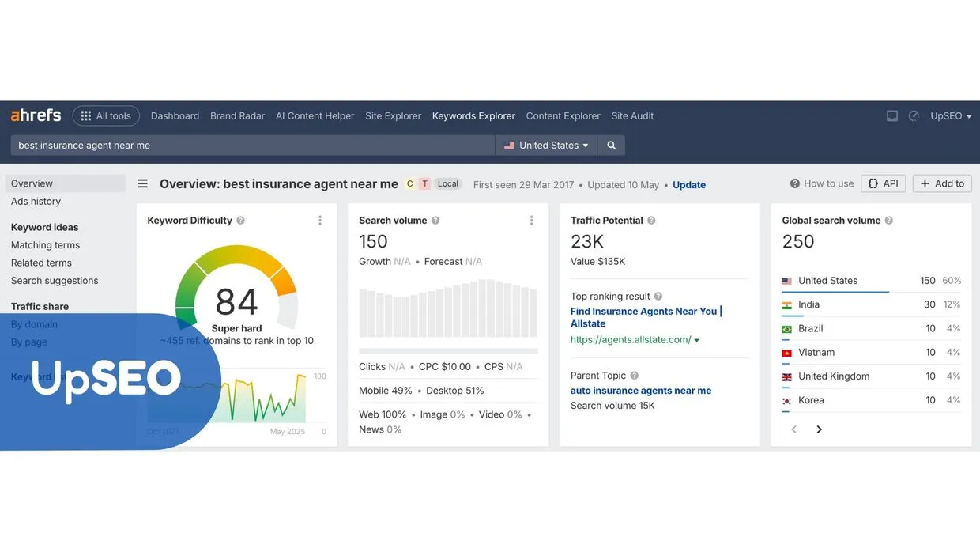The width and height of the screenshot is (980, 552).
Task: Open Content Explorer from the navigation bar
Action: coord(563,115)
